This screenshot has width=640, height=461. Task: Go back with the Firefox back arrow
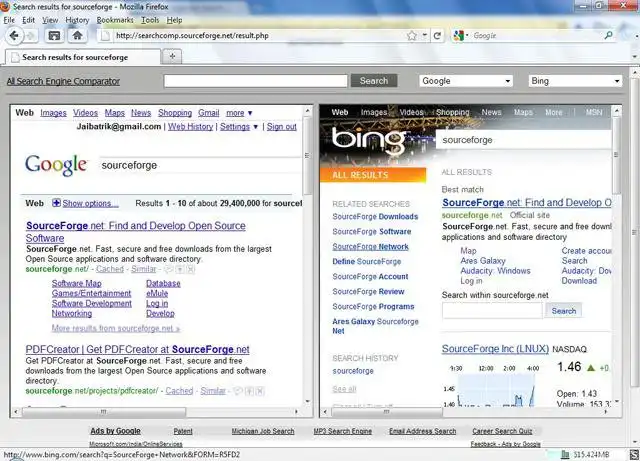[x=14, y=36]
